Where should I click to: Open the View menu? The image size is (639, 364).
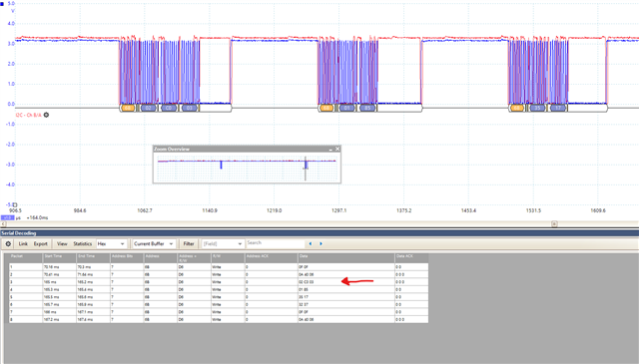coord(62,244)
